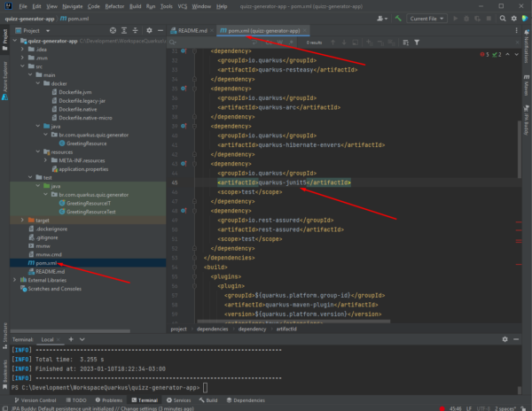Click Select Opened File locate icon
This screenshot has height=411, width=532.
(113, 30)
